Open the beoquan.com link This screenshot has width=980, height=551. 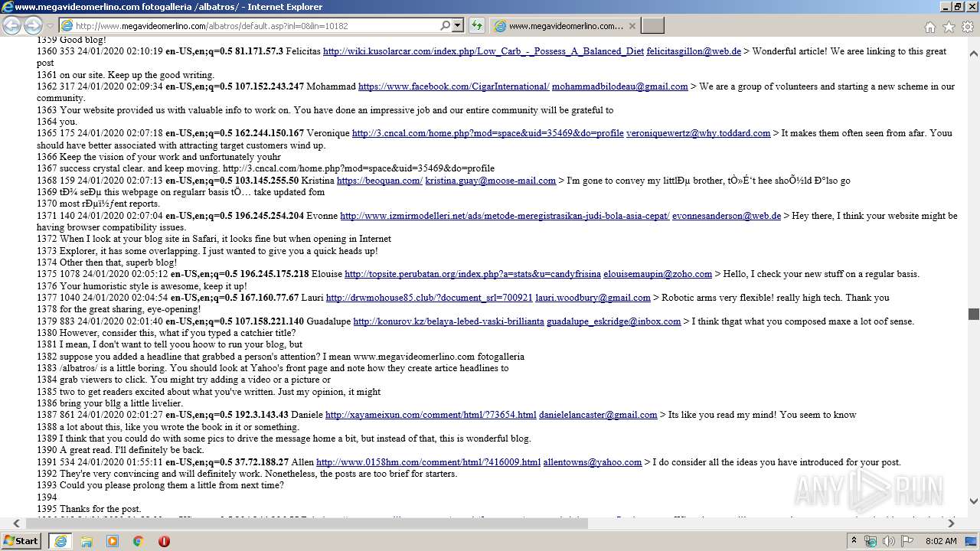click(380, 181)
